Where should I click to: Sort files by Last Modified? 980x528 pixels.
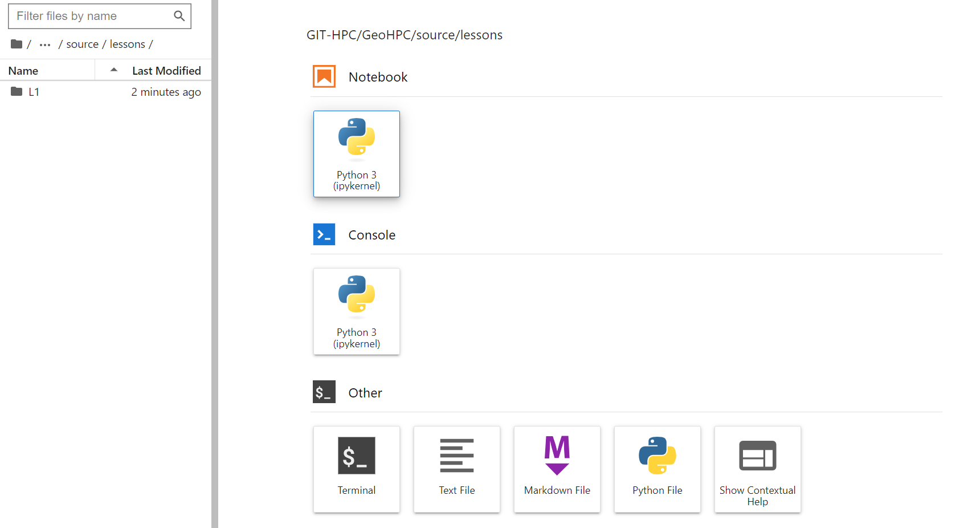[153, 71]
